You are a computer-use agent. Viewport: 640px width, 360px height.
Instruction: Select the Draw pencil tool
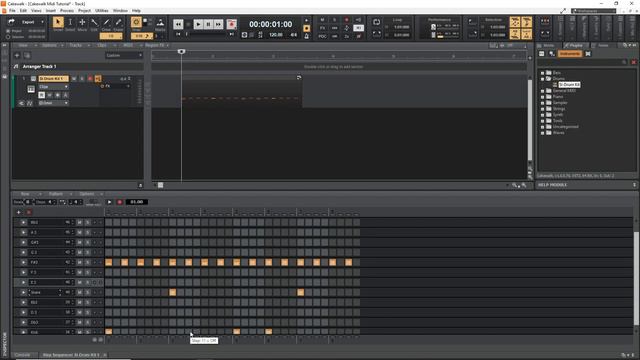(x=106, y=22)
